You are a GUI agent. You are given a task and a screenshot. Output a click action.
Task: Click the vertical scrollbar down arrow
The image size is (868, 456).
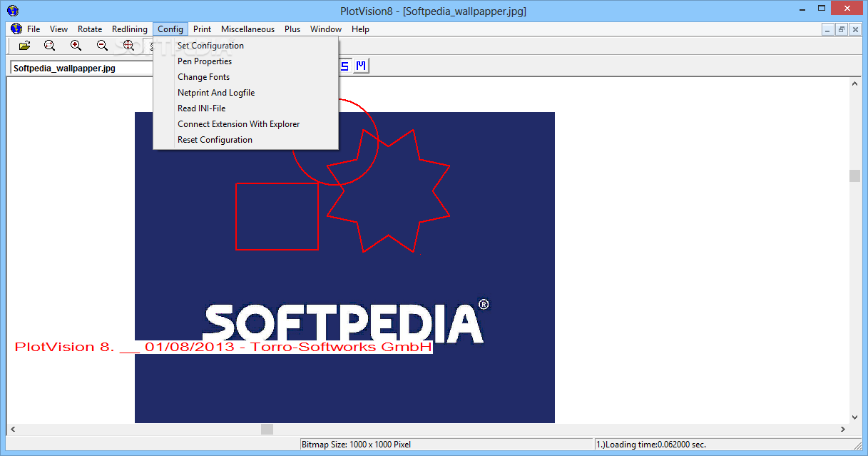[x=854, y=417]
